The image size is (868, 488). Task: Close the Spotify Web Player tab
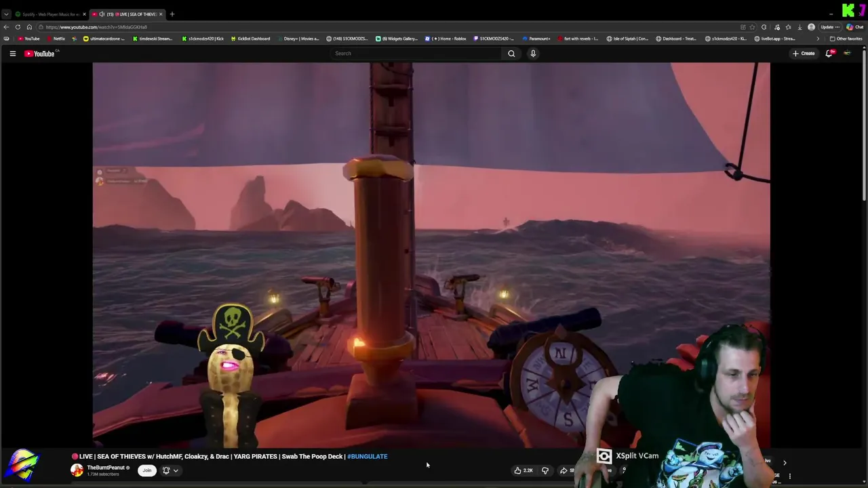[x=84, y=14]
